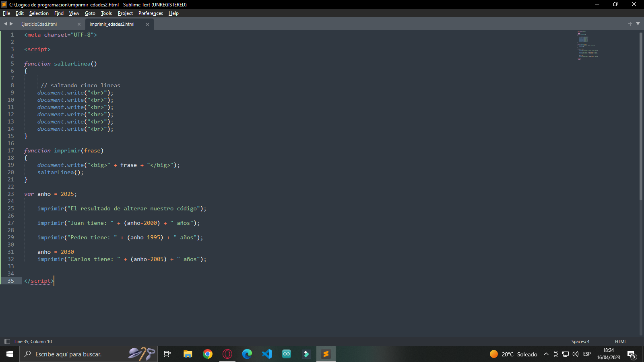The width and height of the screenshot is (644, 362).
Task: Open the View menu
Action: (x=74, y=13)
